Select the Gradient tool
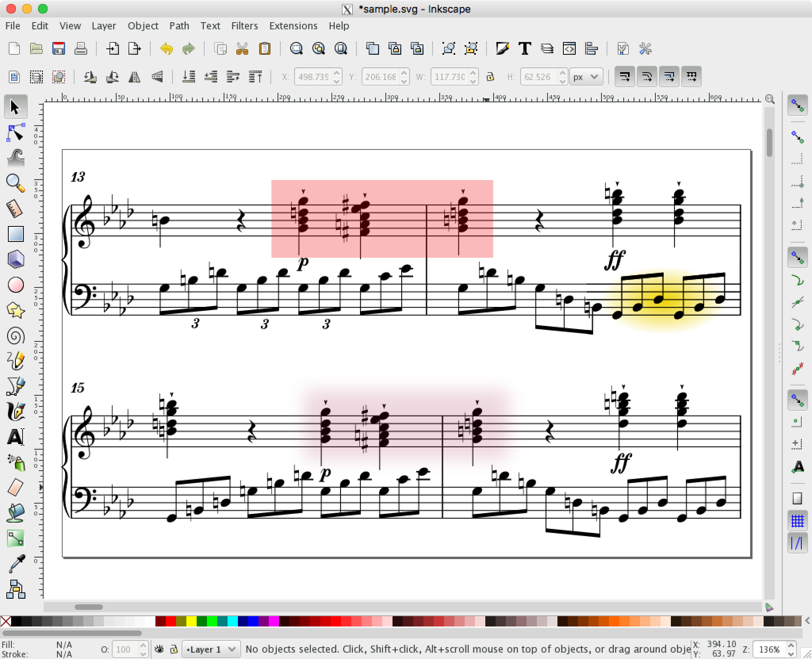This screenshot has height=659, width=812. click(15, 538)
